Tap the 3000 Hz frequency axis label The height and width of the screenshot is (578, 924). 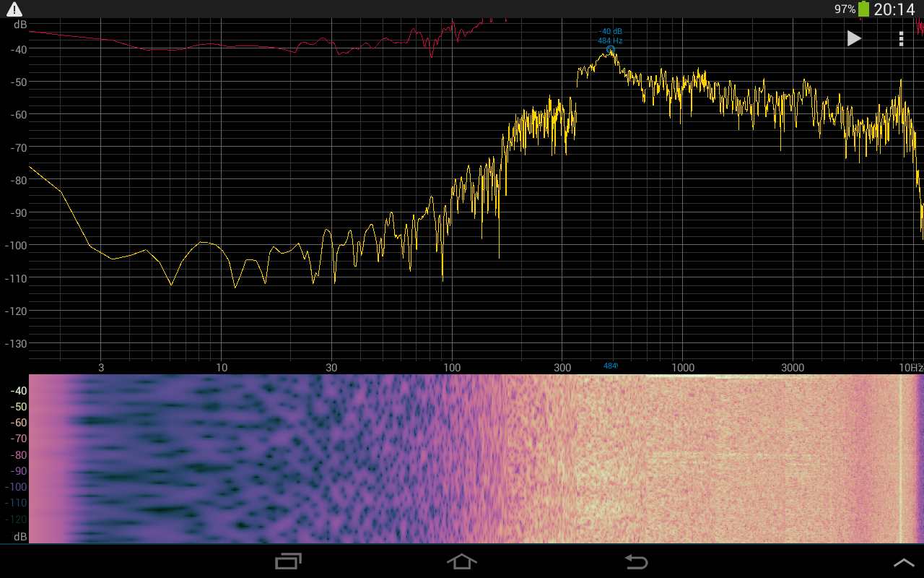[x=793, y=368]
